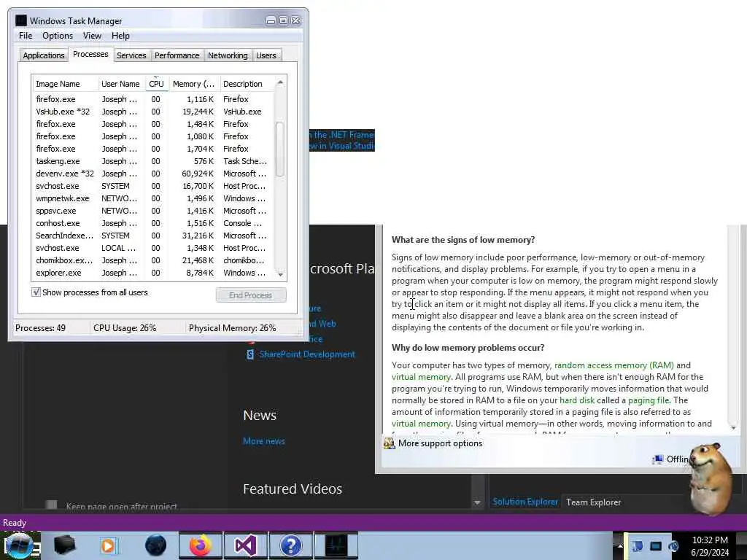Viewport: 747px width, 560px height.
Task: Select the sppsvc.exe process row
Action: point(152,211)
